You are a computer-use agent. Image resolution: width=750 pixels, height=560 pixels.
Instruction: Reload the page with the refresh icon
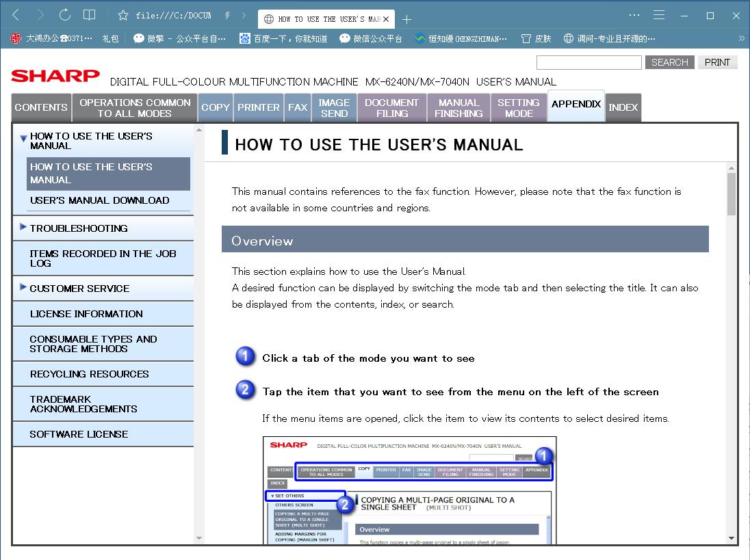pos(64,15)
